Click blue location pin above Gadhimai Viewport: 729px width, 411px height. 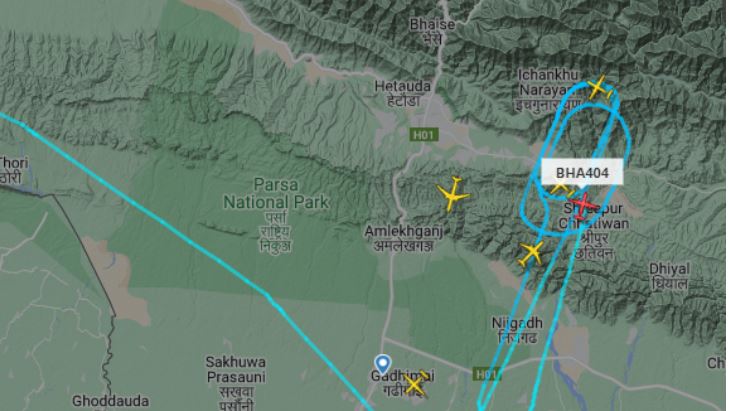[x=383, y=364]
